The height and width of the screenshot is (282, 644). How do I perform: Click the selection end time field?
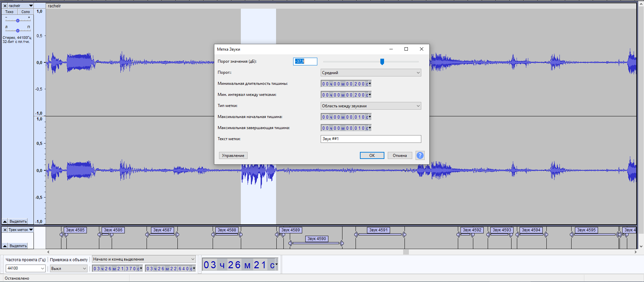pyautogui.click(x=169, y=269)
